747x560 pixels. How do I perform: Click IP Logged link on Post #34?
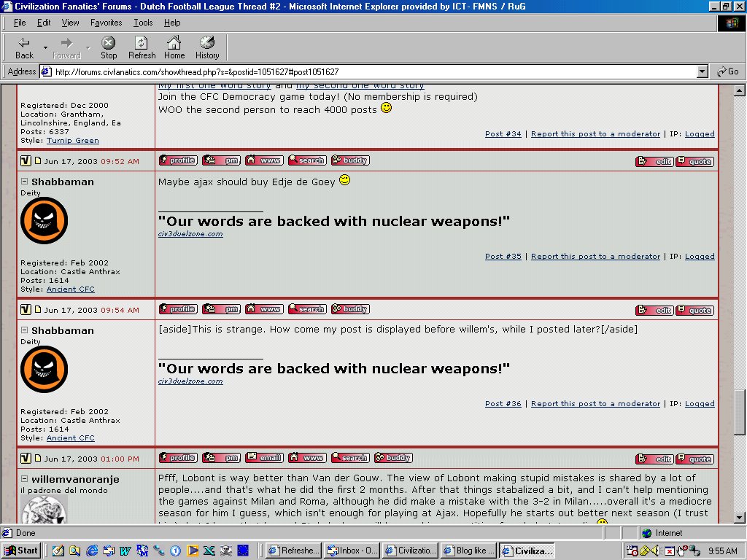coord(700,134)
